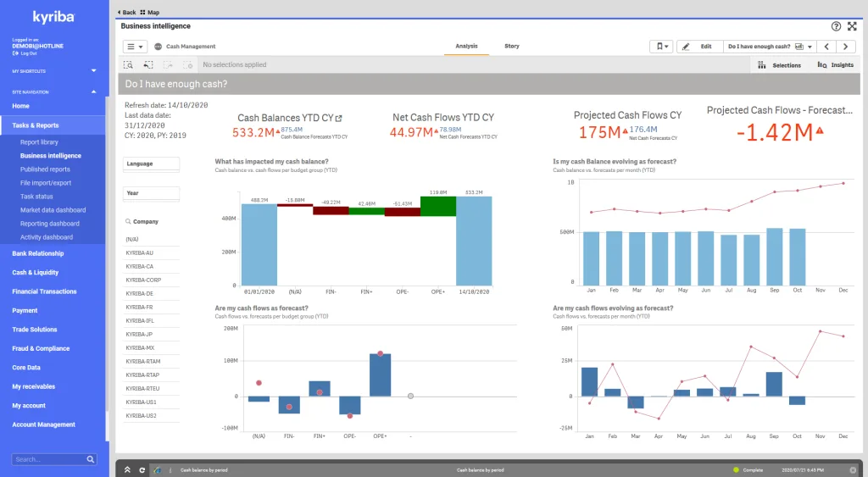The width and height of the screenshot is (868, 477).
Task: Click the Log Out link
Action: coord(25,53)
